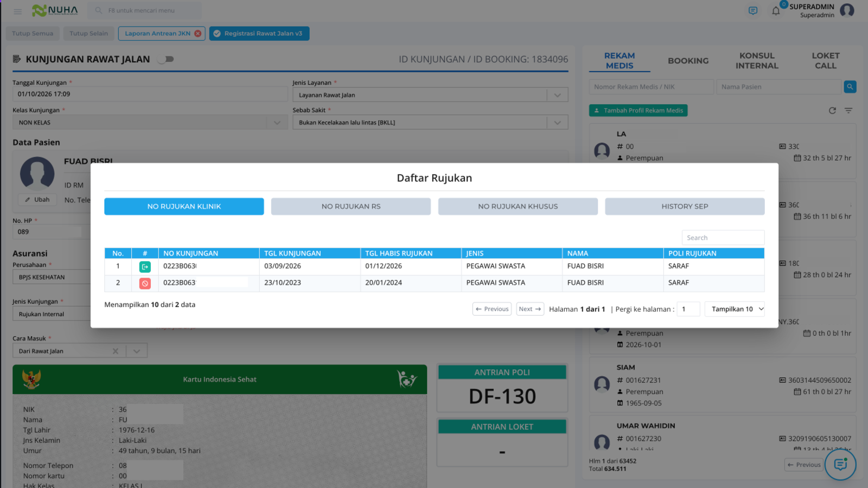Click Next in Daftar Rujukan pagination
The image size is (868, 488).
click(530, 309)
